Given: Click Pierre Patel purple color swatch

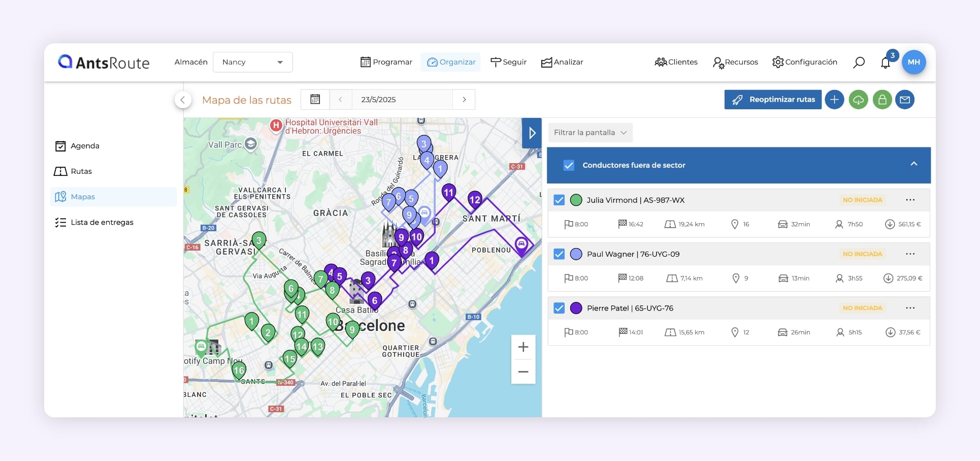Looking at the screenshot, I should coord(576,308).
